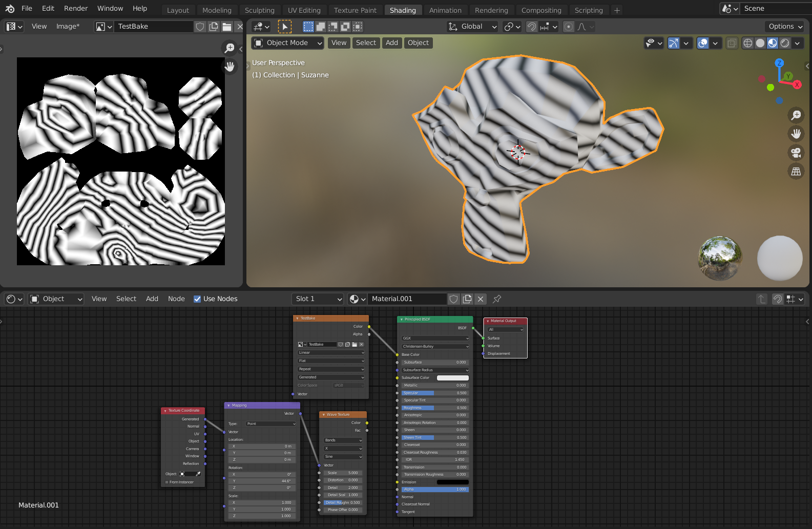Select material preview shading icon
The height and width of the screenshot is (529, 812).
pos(773,43)
